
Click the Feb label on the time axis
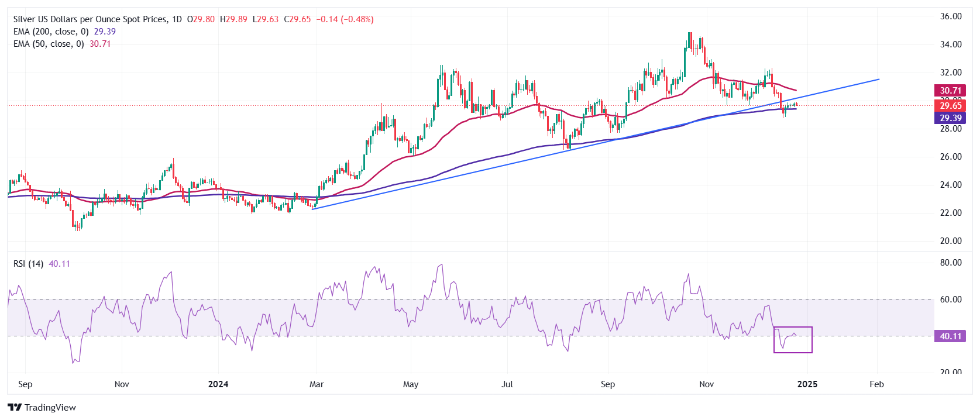[876, 384]
